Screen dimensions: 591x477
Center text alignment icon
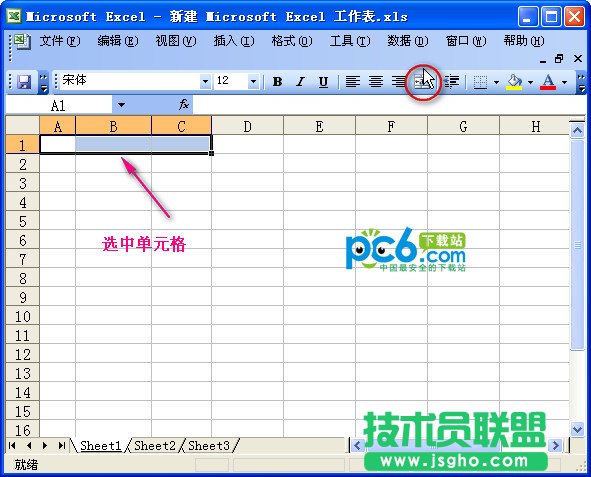pyautogui.click(x=376, y=82)
